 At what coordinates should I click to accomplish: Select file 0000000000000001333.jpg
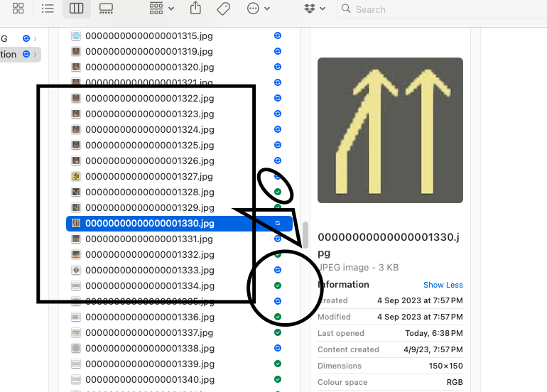150,271
